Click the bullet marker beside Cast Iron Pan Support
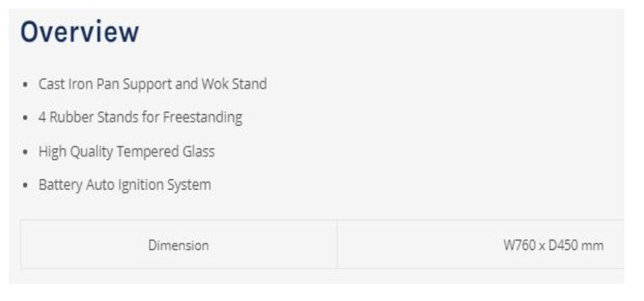644x301 pixels. (25, 84)
